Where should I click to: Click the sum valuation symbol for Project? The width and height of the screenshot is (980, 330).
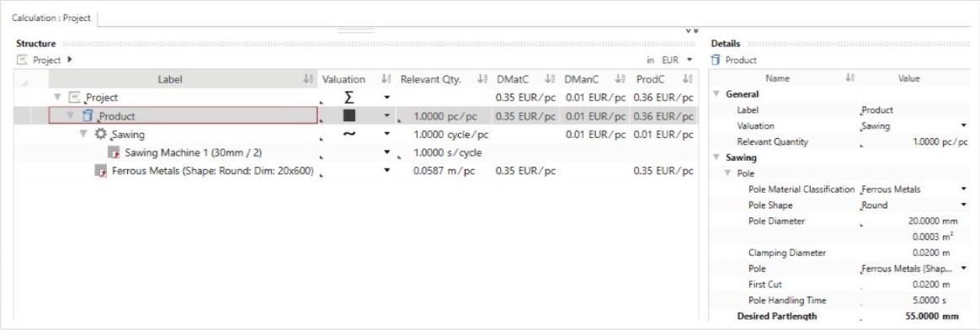(x=349, y=98)
